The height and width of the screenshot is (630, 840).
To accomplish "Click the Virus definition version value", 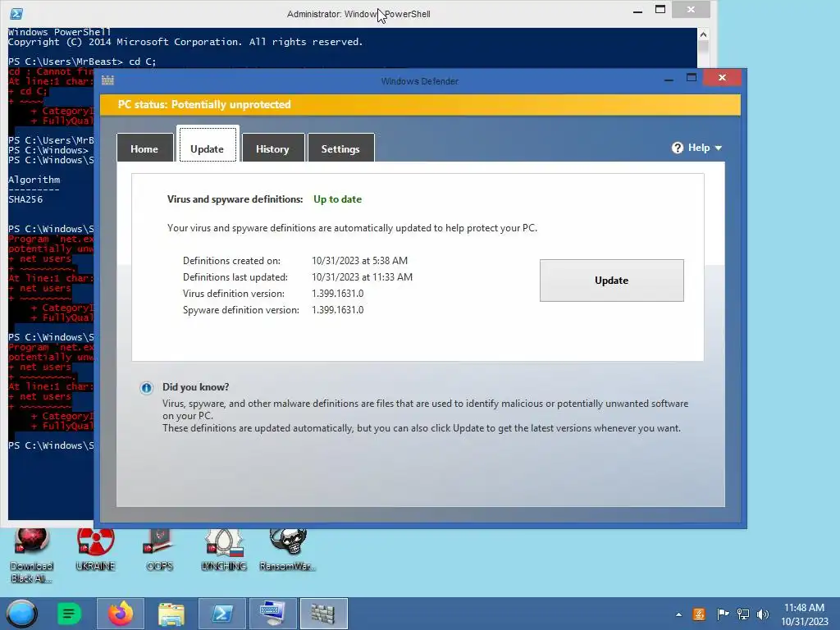I will pos(337,294).
